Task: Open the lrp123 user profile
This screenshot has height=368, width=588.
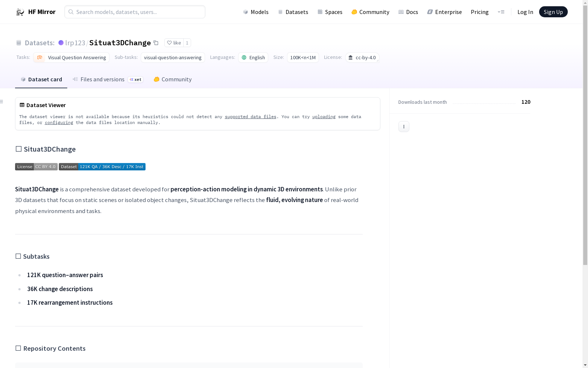Action: coord(75,43)
